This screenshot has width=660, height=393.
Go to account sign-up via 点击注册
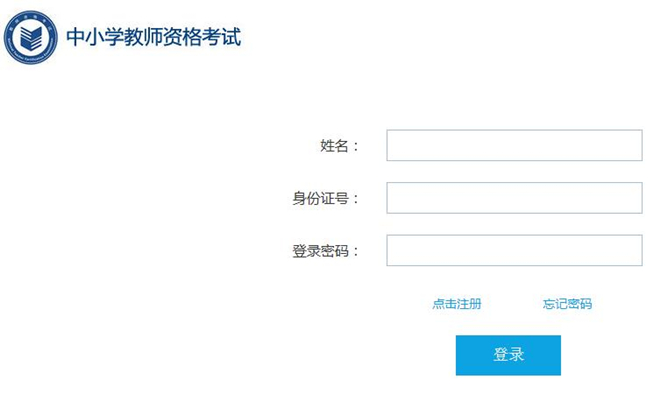(457, 304)
